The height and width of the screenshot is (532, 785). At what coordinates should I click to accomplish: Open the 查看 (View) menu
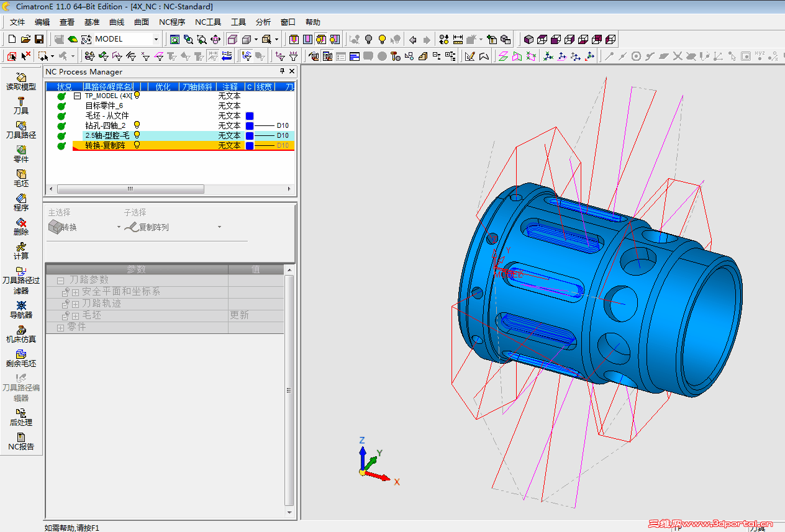click(x=67, y=22)
